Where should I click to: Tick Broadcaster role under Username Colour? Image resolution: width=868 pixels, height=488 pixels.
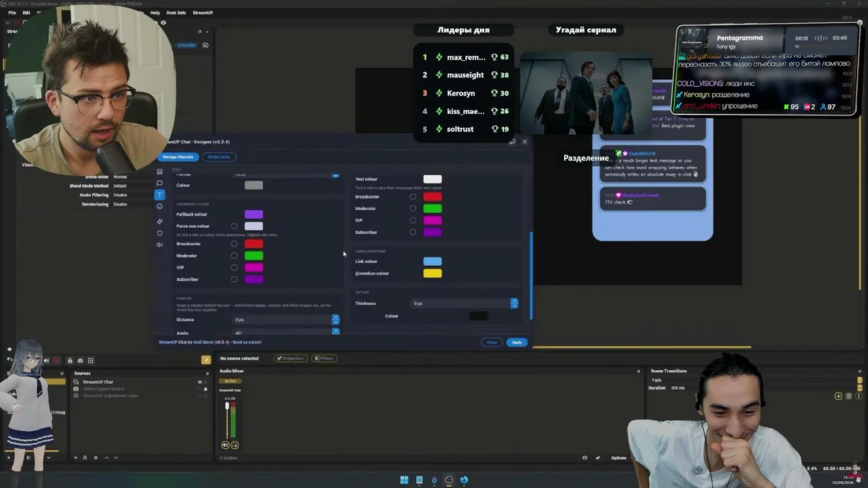pos(234,244)
